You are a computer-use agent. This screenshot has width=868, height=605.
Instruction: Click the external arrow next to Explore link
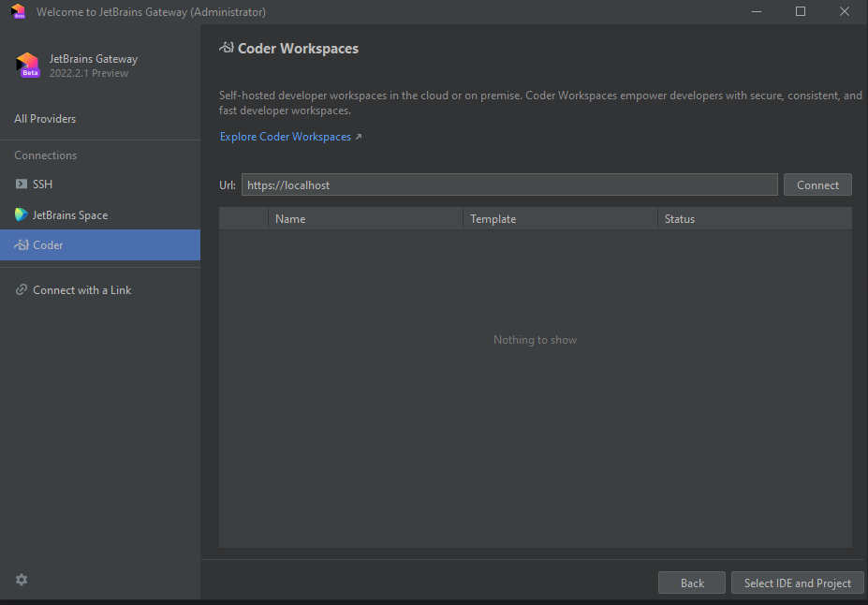click(359, 137)
